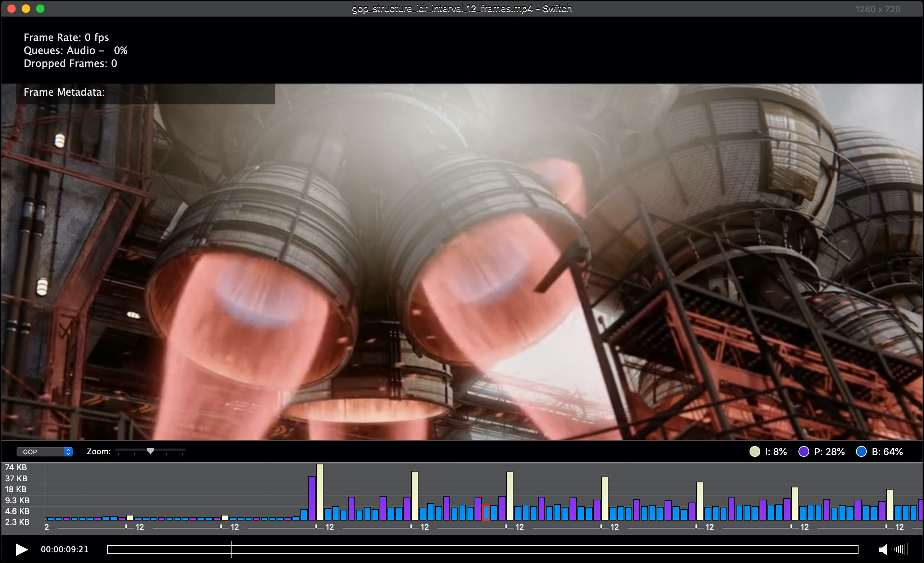Click the playback scrubber timeline bar
This screenshot has width=924, height=563.
483,549
